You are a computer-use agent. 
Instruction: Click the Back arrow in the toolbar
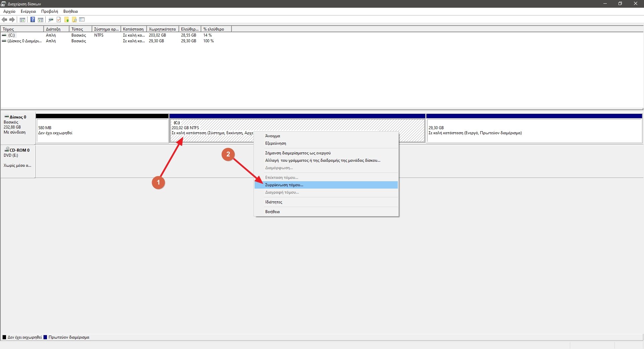pos(4,20)
